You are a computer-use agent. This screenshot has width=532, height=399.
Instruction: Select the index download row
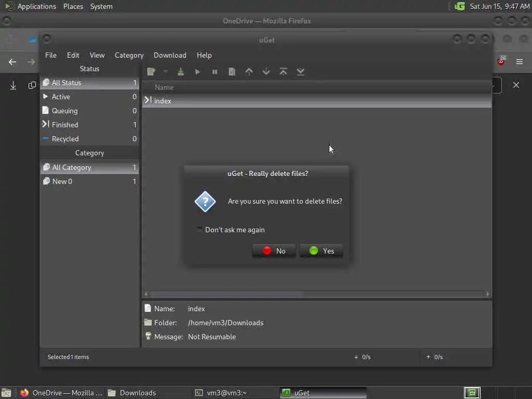point(317,101)
